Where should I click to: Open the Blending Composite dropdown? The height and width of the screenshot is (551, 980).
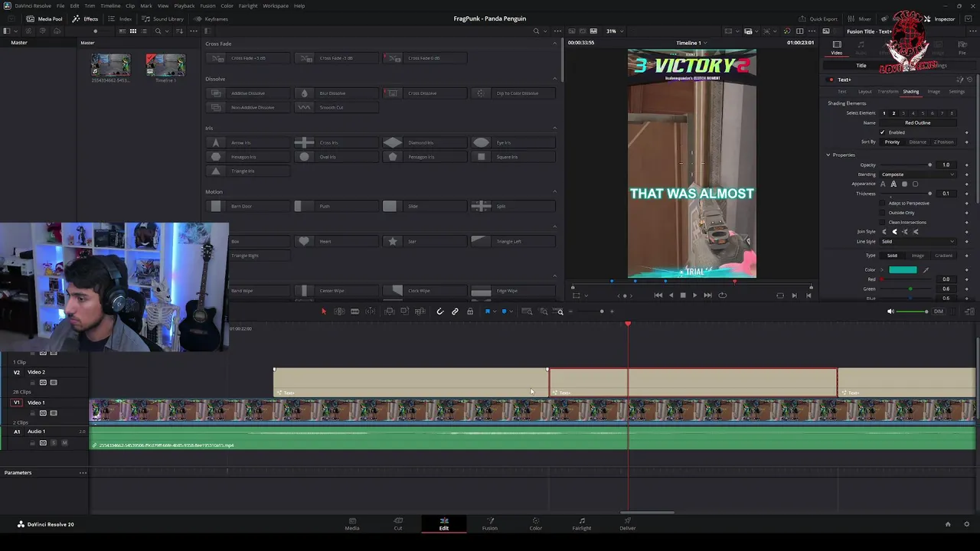click(917, 174)
